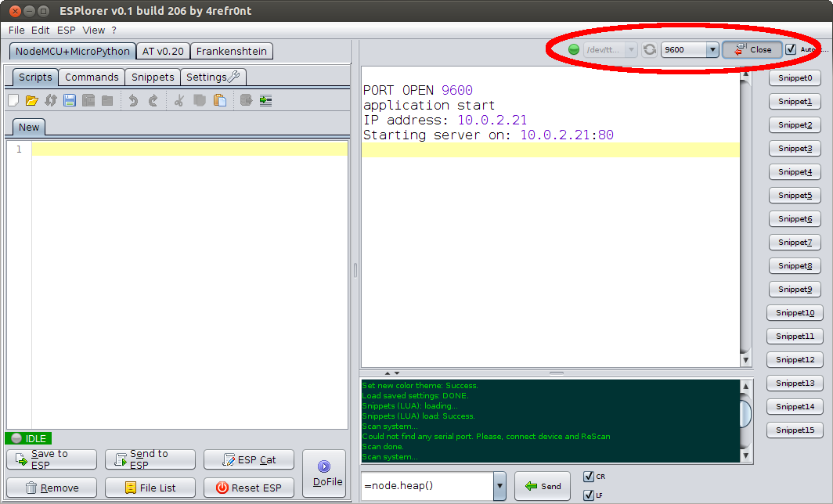This screenshot has width=833, height=504.
Task: Select the Scripts tab
Action: pos(35,77)
